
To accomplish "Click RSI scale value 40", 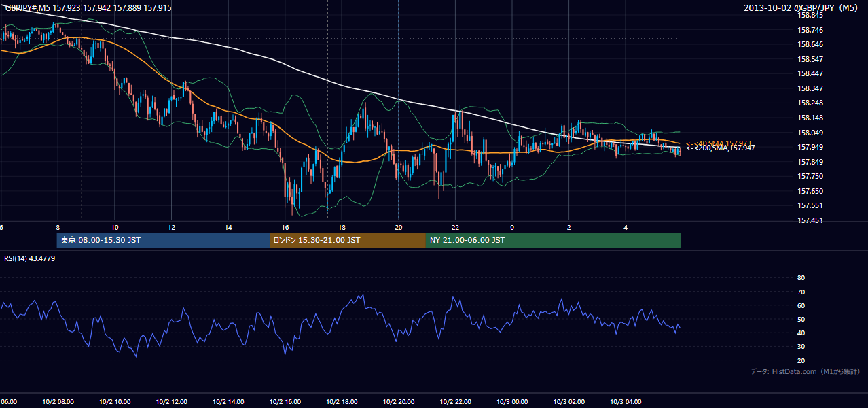I will pos(801,333).
